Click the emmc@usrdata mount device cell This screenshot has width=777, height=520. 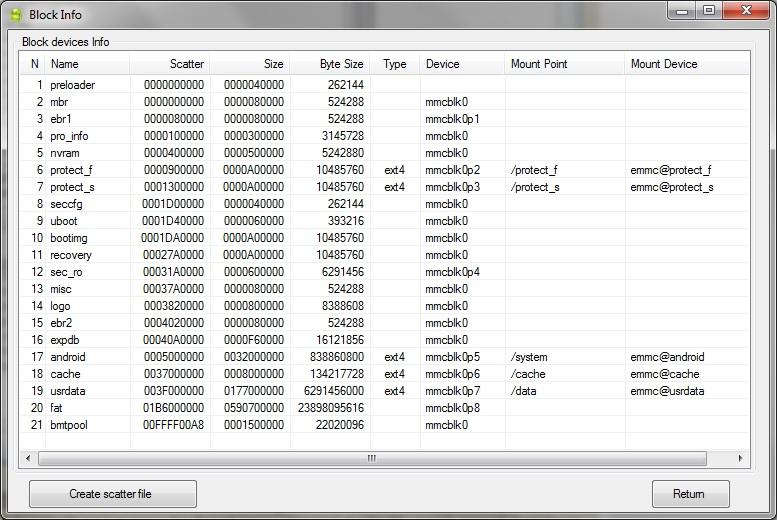pos(667,391)
